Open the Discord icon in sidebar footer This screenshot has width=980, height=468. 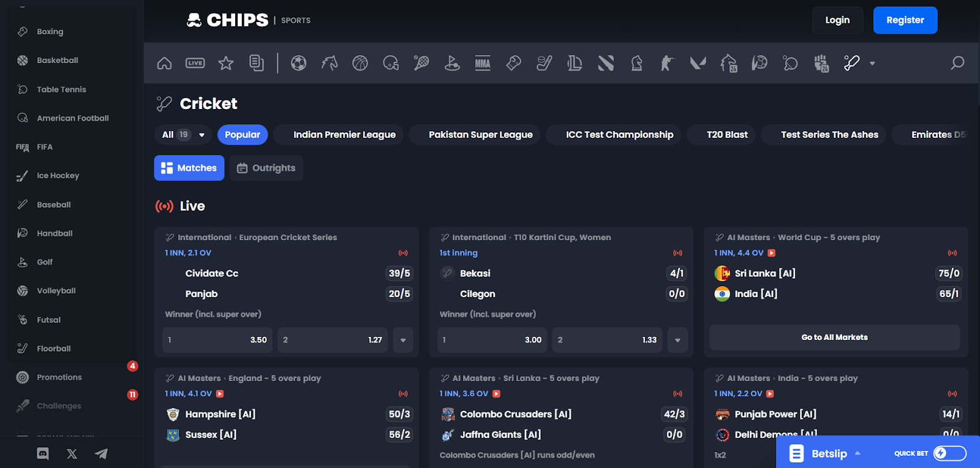[x=43, y=453]
